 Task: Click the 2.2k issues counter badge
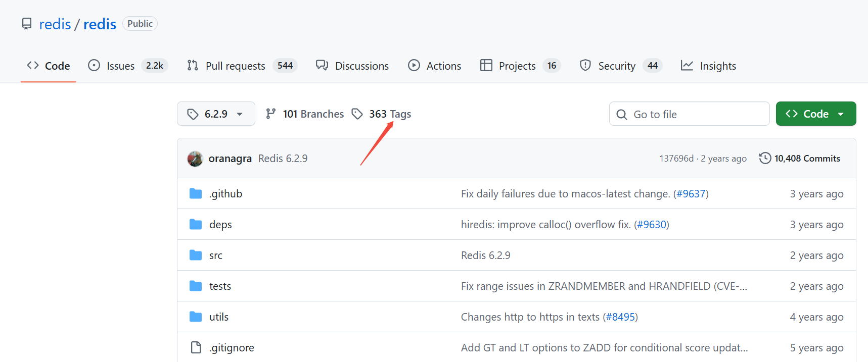tap(155, 66)
